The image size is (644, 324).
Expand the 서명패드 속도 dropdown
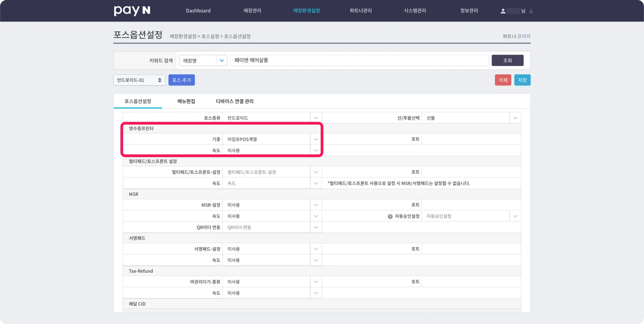316,260
